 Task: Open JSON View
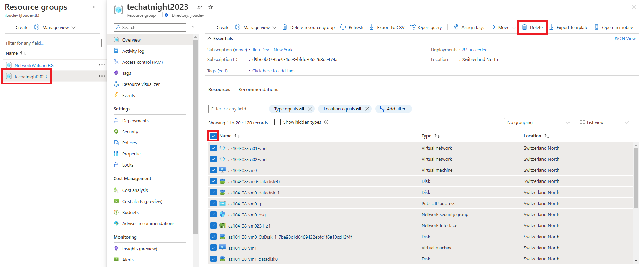click(x=625, y=38)
